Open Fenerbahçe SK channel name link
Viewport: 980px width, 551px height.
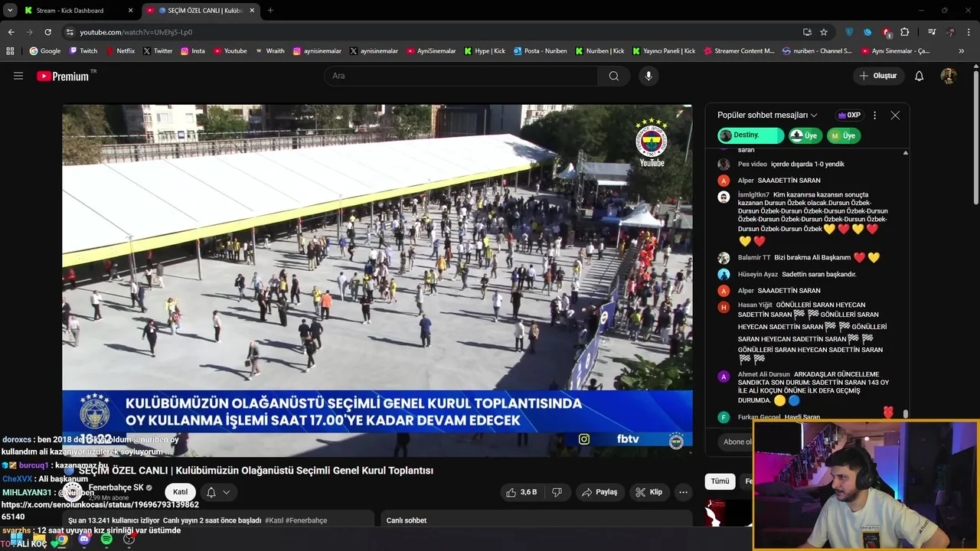pyautogui.click(x=116, y=487)
